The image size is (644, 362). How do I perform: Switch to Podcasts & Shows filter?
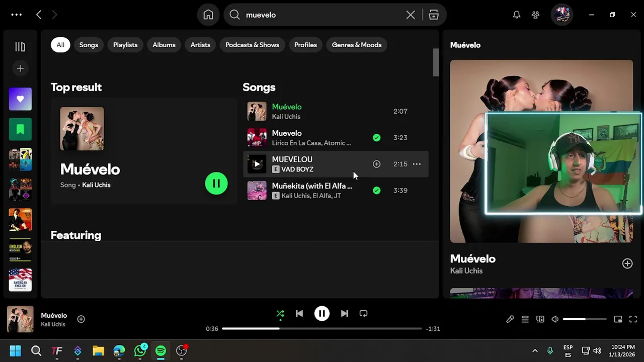pos(252,45)
